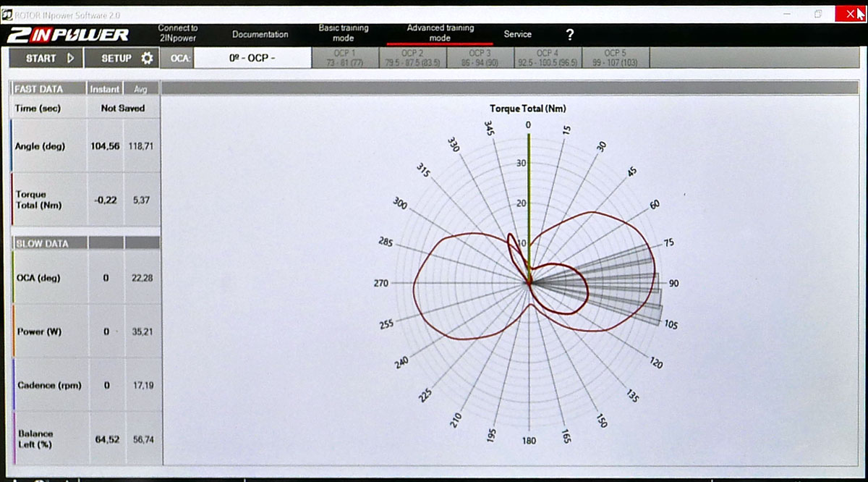Open the Documentation menu
The height and width of the screenshot is (482, 868).
coord(260,34)
